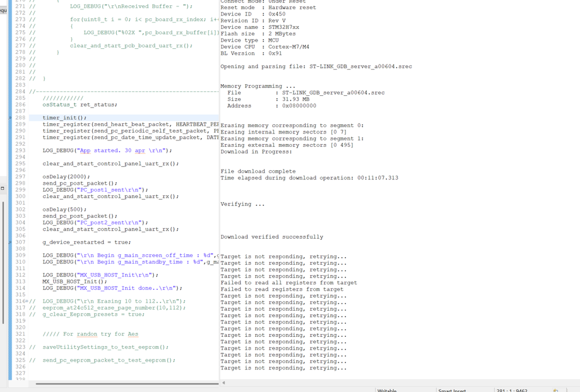Click the annotation marker beside line 307

(x=10, y=242)
